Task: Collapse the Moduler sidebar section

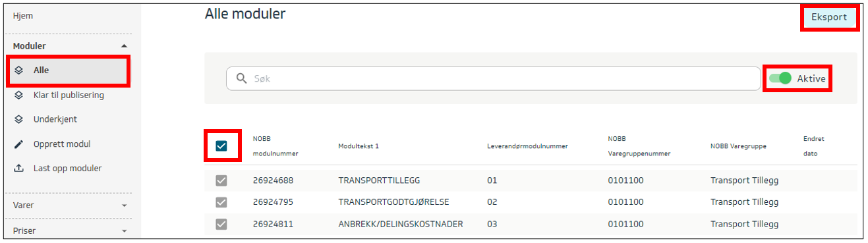Action: [124, 46]
